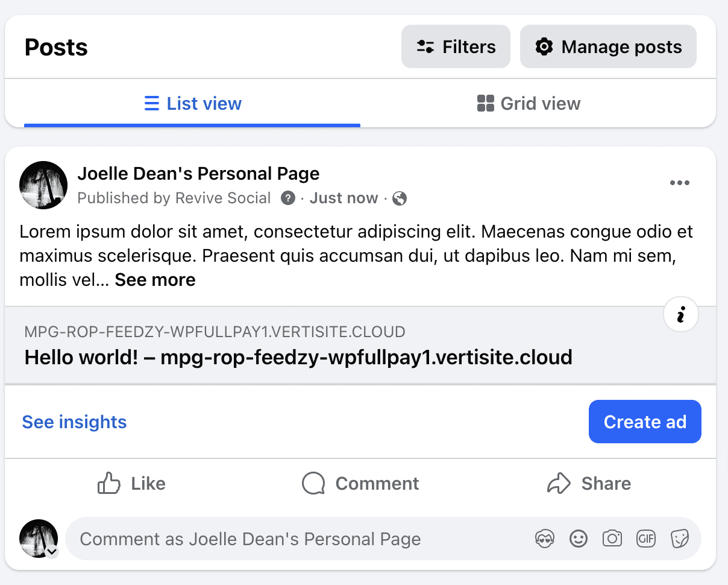Screen dimensions: 728x585
Task: Open the post's three-dot options menu
Action: point(680,183)
